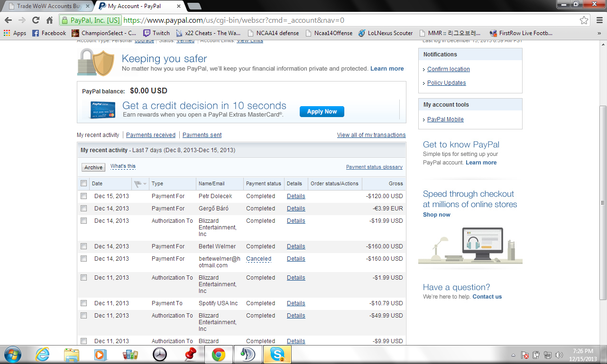Open the taskbar clock and date
The width and height of the screenshot is (607, 364).
(x=583, y=355)
